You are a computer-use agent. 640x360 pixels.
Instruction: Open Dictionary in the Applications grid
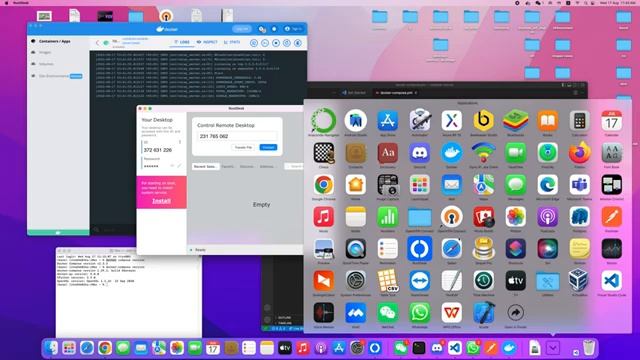coord(388,153)
